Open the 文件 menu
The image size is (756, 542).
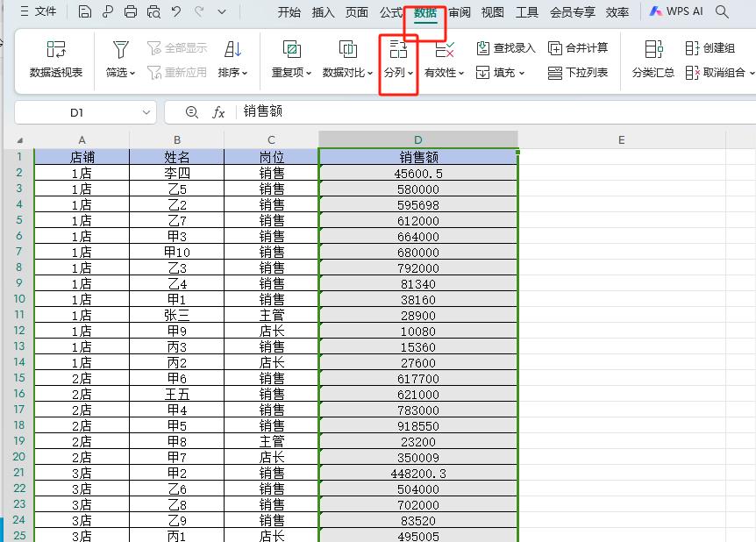click(x=39, y=11)
